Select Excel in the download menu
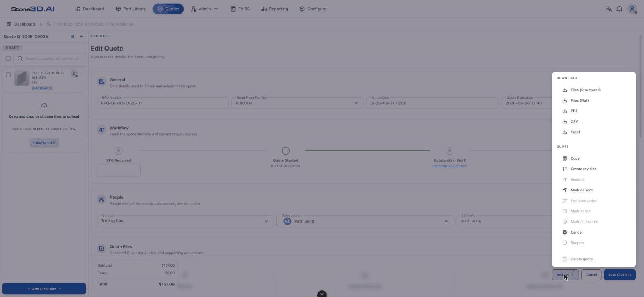This screenshot has height=297, width=644. 593,132
